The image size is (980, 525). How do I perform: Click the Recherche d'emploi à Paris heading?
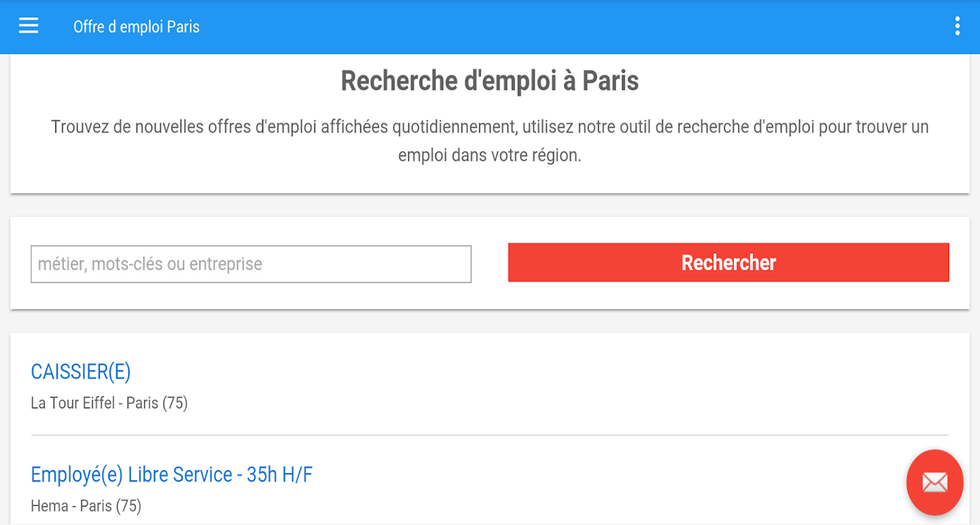pyautogui.click(x=489, y=81)
